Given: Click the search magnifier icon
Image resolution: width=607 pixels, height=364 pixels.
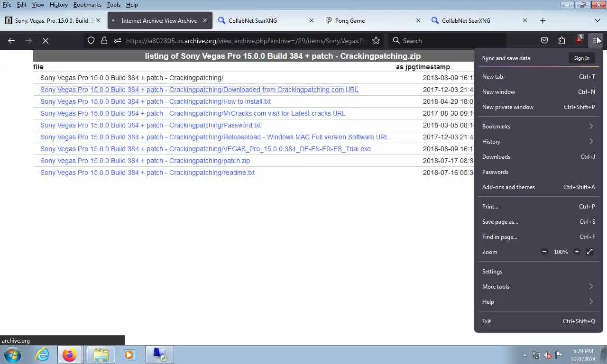Looking at the screenshot, I should point(396,41).
